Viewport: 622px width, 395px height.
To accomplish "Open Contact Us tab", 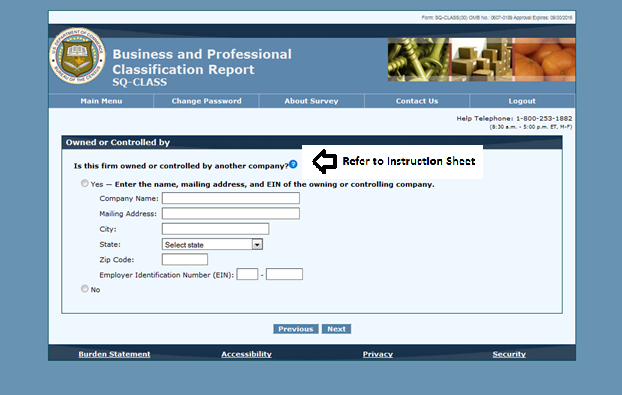I will [417, 101].
